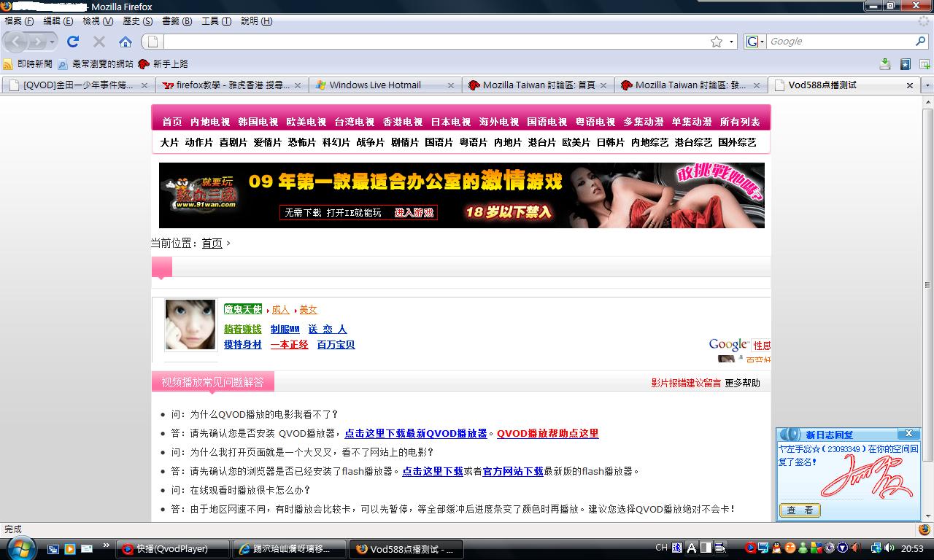Click the girl avatar thumbnail
934x560 pixels.
coord(190,324)
